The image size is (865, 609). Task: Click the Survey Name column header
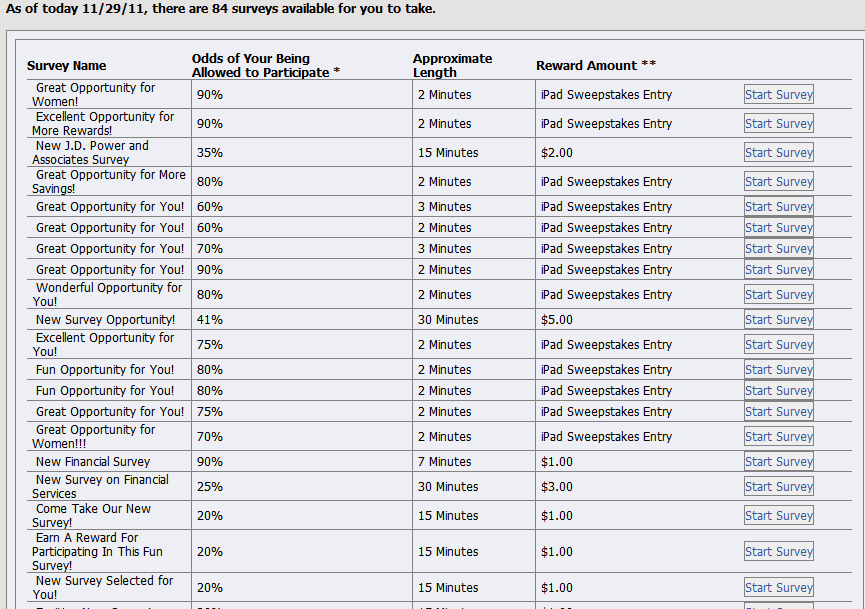(x=66, y=66)
